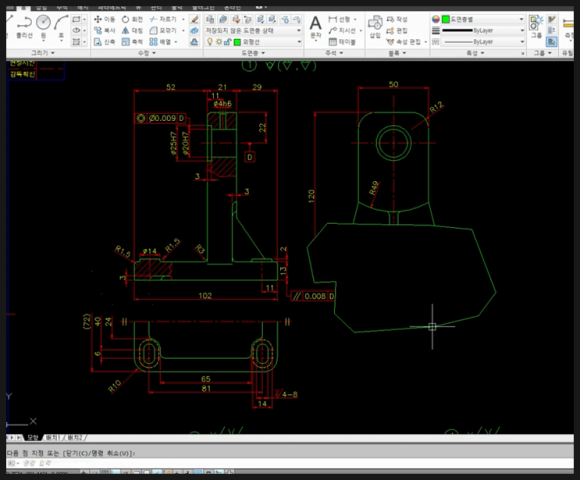The image size is (580, 480).
Task: Click the Rectangle draw tool icon
Action: pyautogui.click(x=76, y=19)
